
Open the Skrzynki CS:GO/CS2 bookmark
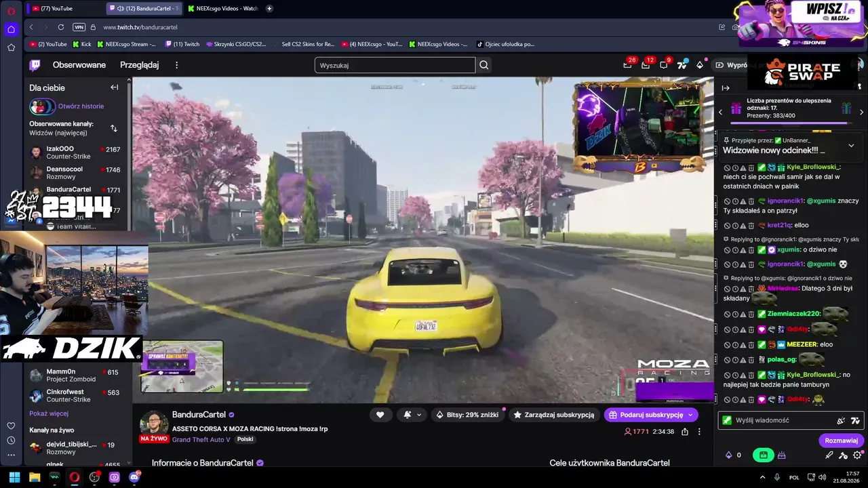(x=236, y=44)
